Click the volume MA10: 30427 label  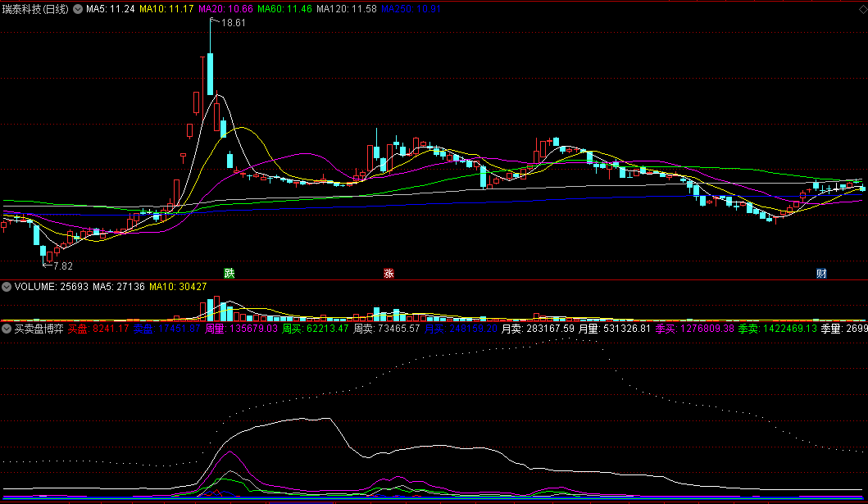(x=178, y=287)
